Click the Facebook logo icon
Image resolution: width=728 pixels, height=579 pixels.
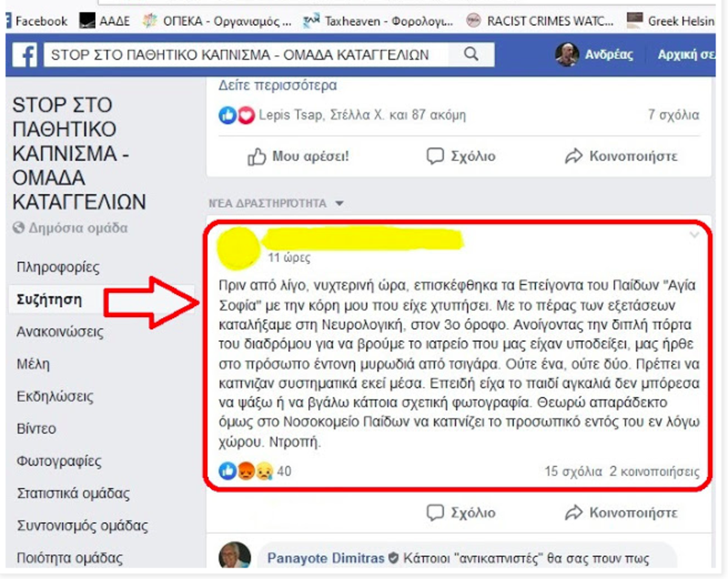[x=24, y=55]
